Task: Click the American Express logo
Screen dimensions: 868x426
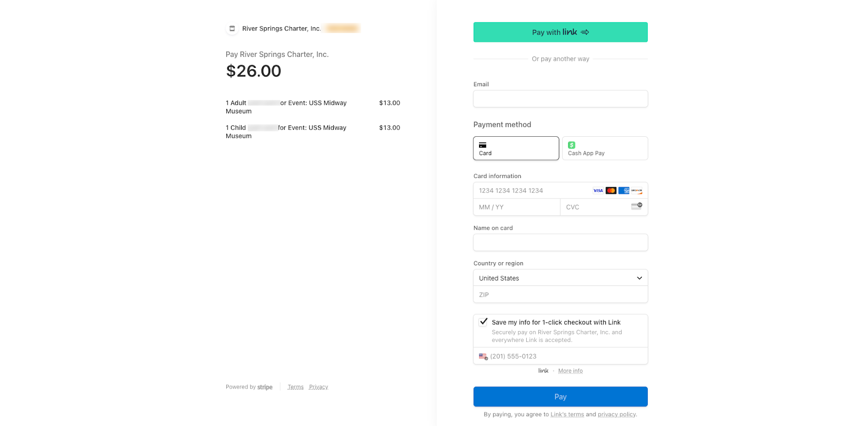Action: click(624, 190)
